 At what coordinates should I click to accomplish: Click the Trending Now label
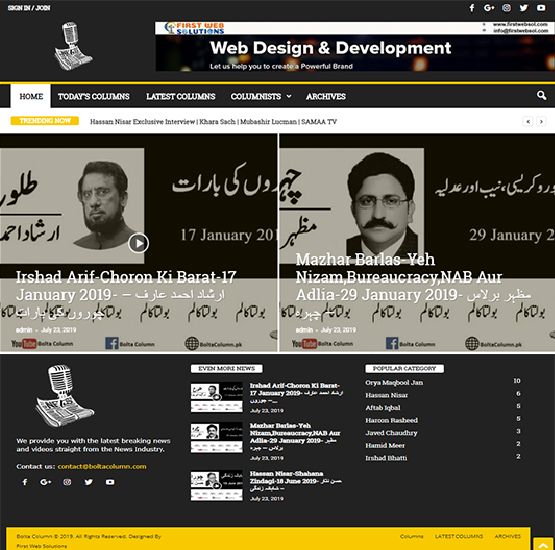[x=45, y=121]
